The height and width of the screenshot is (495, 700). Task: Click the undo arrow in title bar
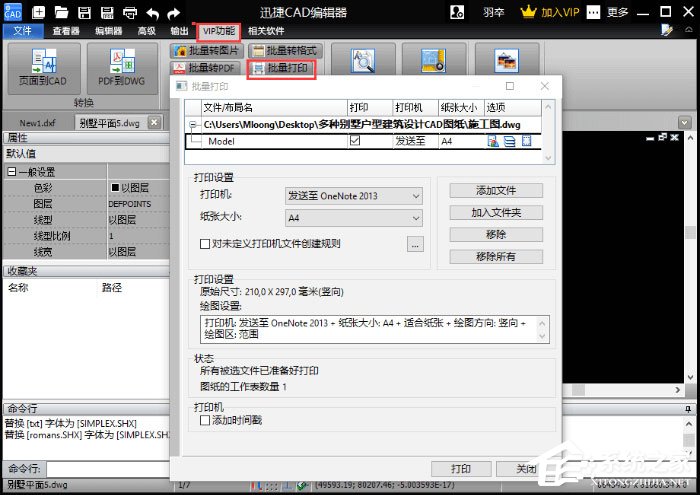tap(152, 13)
